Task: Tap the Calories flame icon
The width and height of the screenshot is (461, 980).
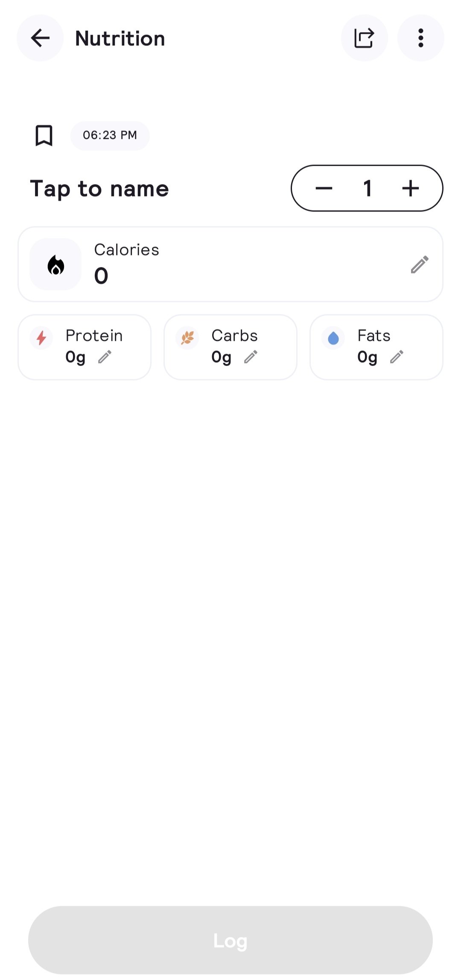Action: pos(55,265)
